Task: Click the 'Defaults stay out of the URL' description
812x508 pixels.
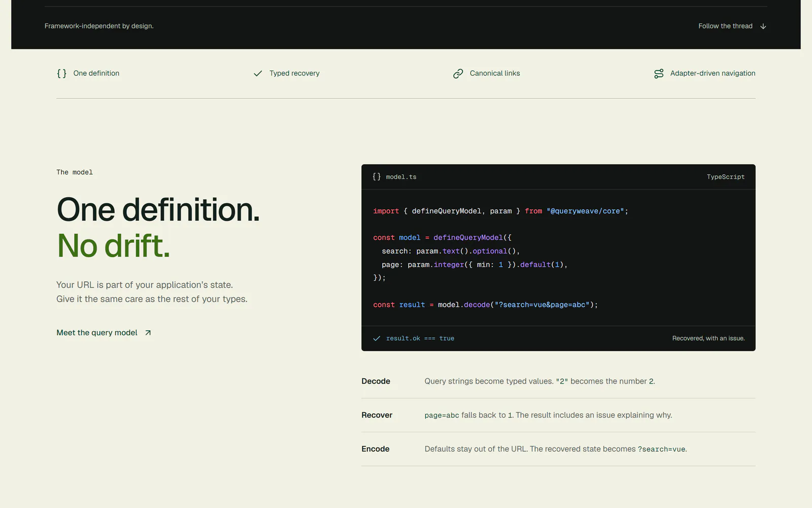Action: click(556, 449)
